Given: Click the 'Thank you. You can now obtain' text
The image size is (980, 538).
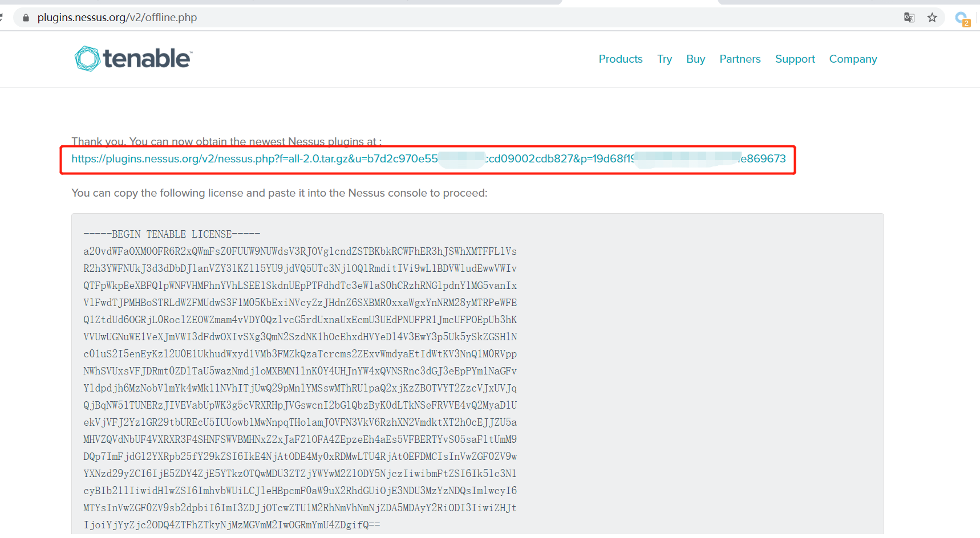Looking at the screenshot, I should point(226,141).
